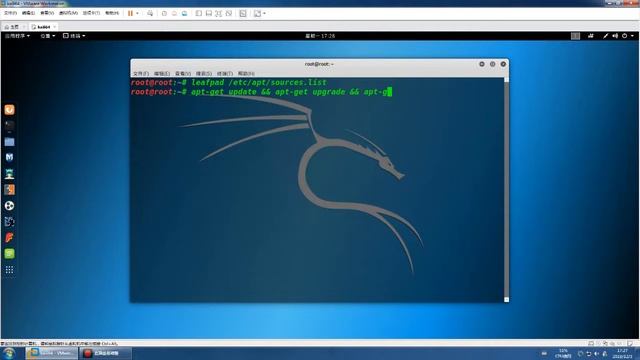Screen dimensions: 640x360
Task: Open the Kali Applications menu in top bar
Action: tap(17, 36)
